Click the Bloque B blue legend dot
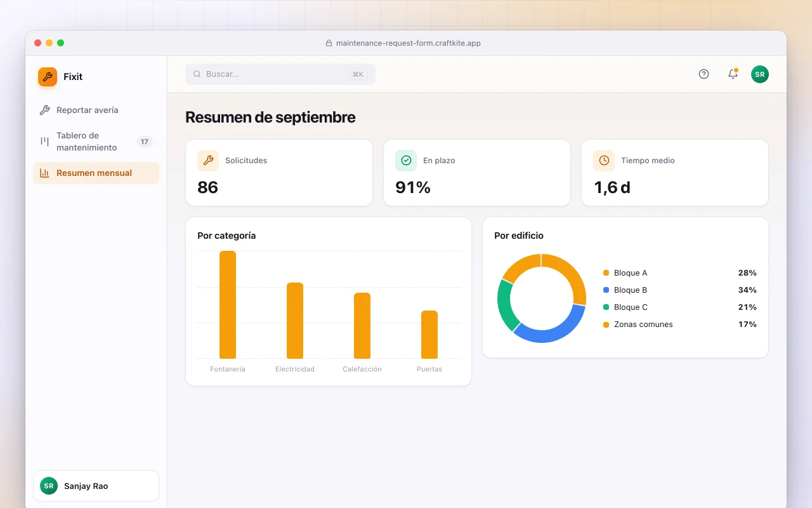Screen dimensions: 812x508 (x=606, y=290)
